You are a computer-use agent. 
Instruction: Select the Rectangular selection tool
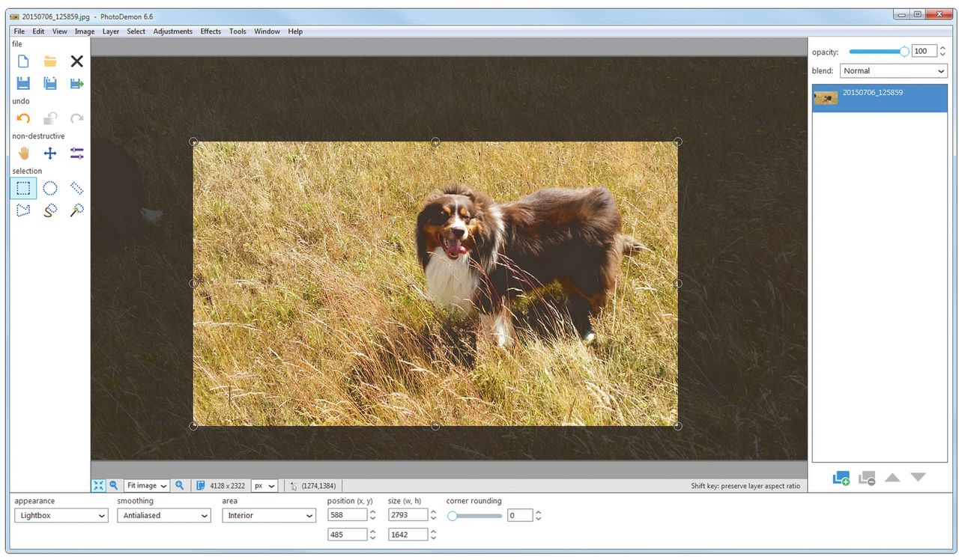tap(23, 188)
